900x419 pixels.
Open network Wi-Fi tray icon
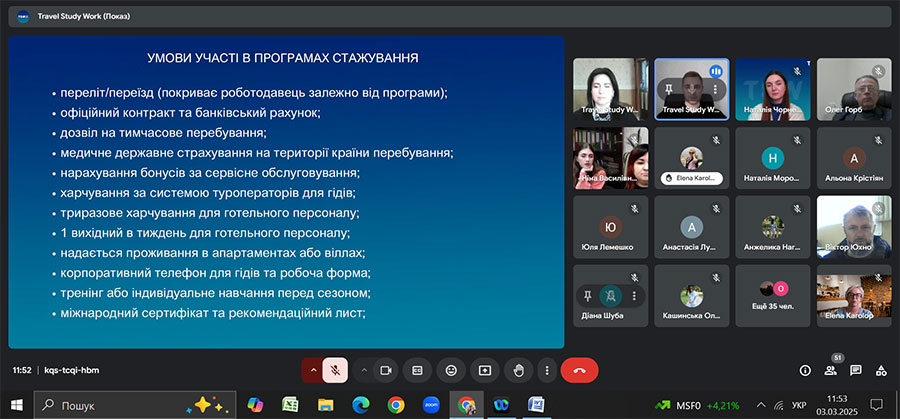coord(778,405)
